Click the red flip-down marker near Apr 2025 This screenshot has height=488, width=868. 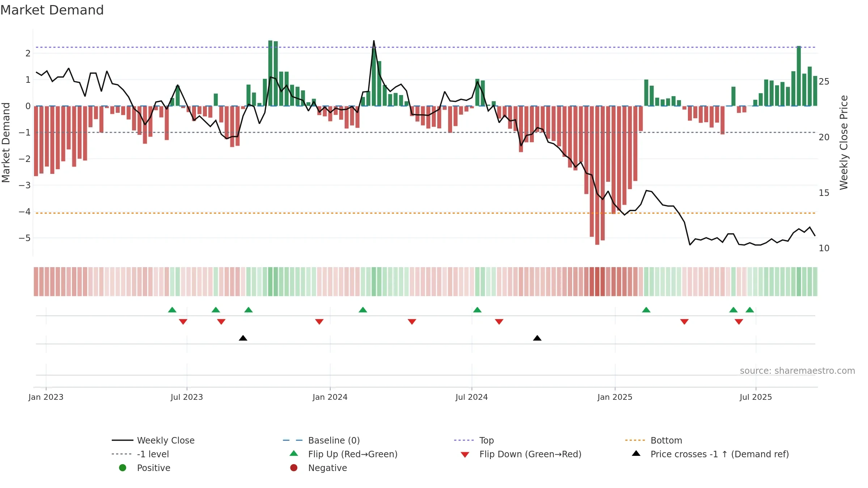(684, 322)
